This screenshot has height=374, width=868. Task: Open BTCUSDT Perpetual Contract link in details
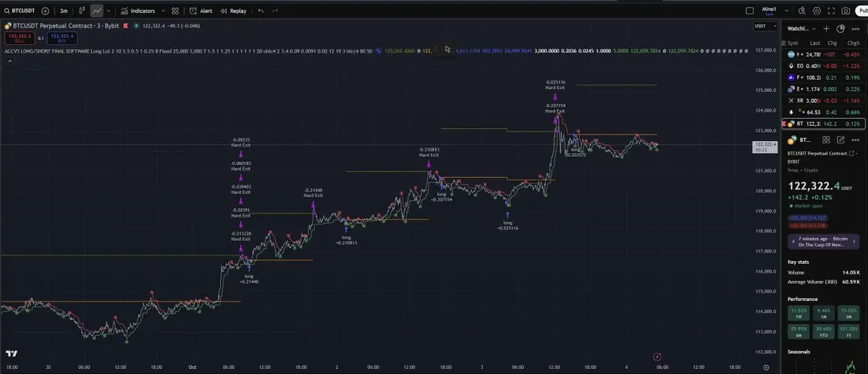[x=822, y=153]
